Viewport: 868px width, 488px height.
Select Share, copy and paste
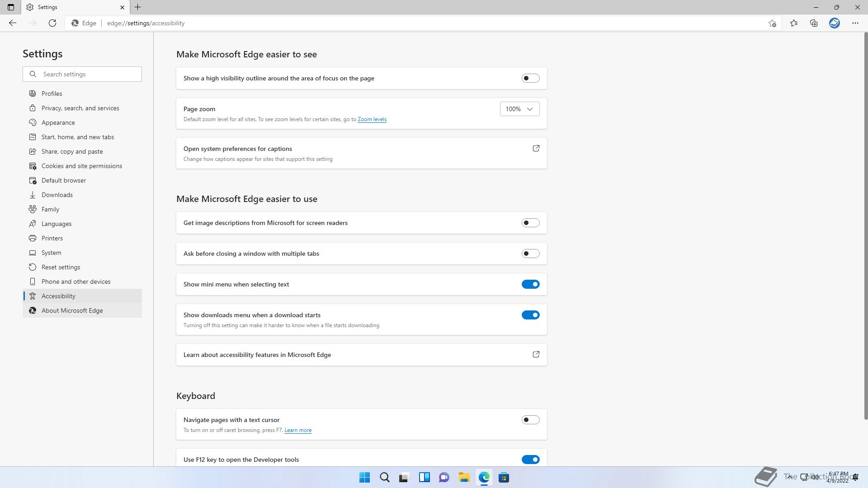click(82, 151)
